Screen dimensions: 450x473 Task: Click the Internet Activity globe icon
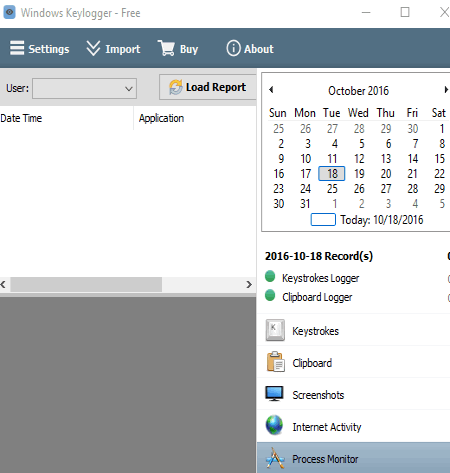click(274, 425)
